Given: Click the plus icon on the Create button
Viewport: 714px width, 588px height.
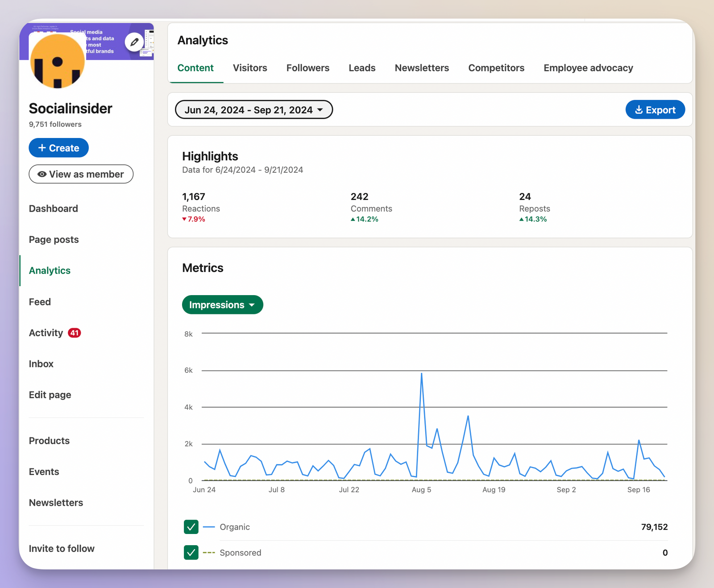Looking at the screenshot, I should coord(42,148).
